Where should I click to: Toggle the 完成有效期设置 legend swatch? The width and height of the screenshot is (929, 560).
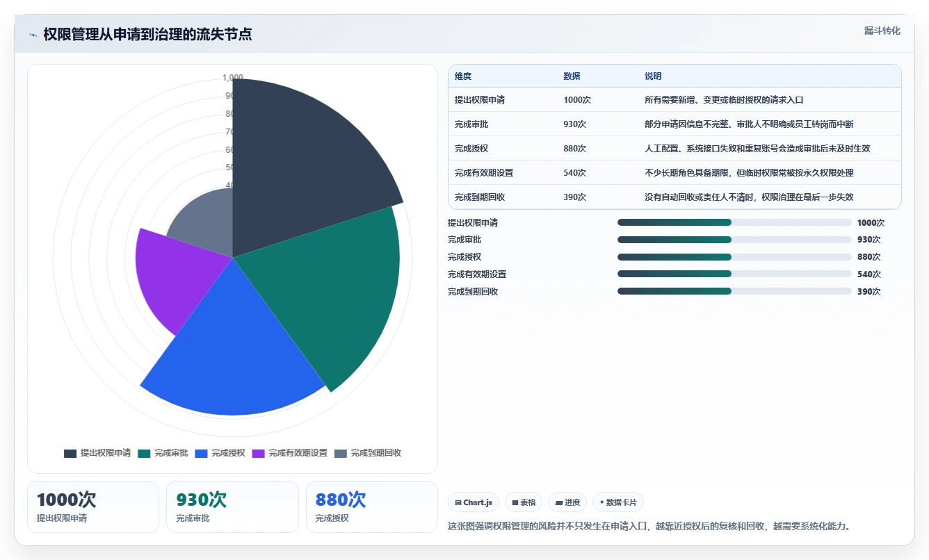pos(258,453)
